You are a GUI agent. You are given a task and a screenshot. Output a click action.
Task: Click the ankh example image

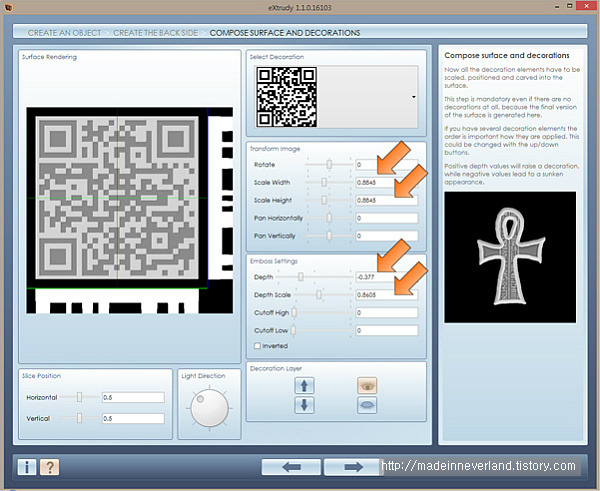click(x=510, y=257)
